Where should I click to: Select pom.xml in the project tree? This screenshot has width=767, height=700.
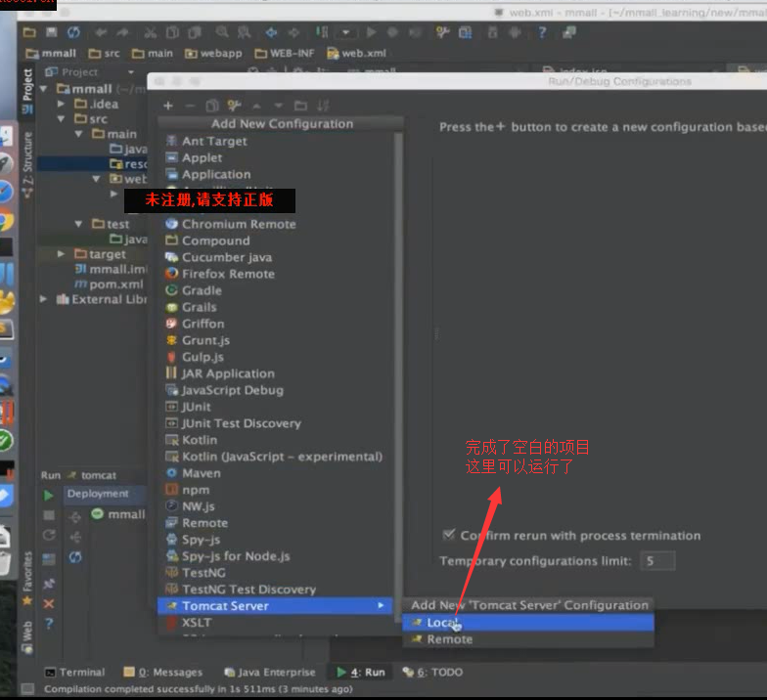click(x=110, y=284)
